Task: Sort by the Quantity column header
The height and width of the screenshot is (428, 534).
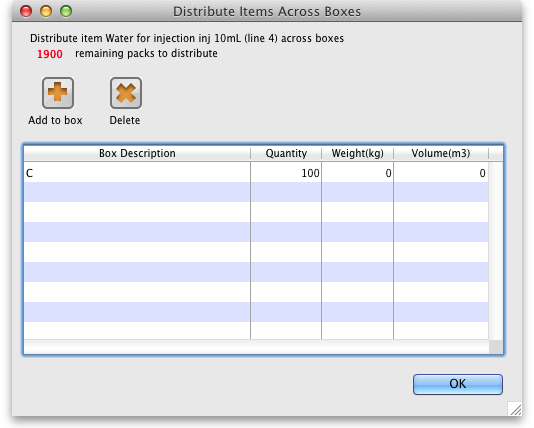Action: 286,153
